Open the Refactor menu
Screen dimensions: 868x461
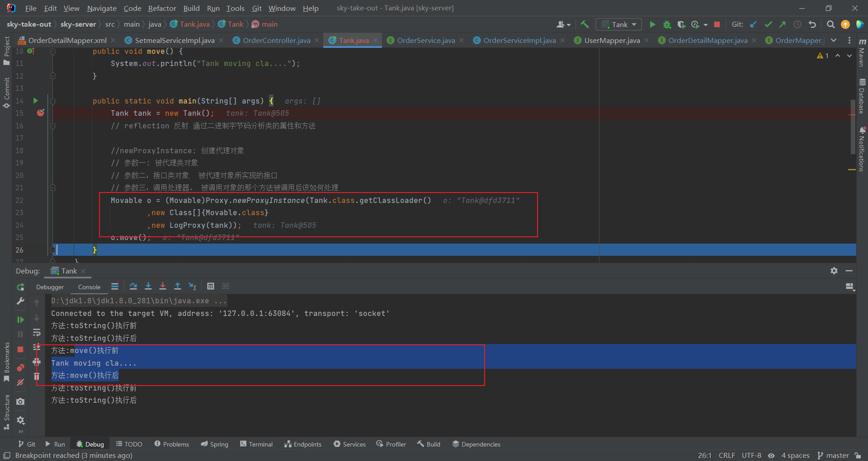pyautogui.click(x=161, y=8)
